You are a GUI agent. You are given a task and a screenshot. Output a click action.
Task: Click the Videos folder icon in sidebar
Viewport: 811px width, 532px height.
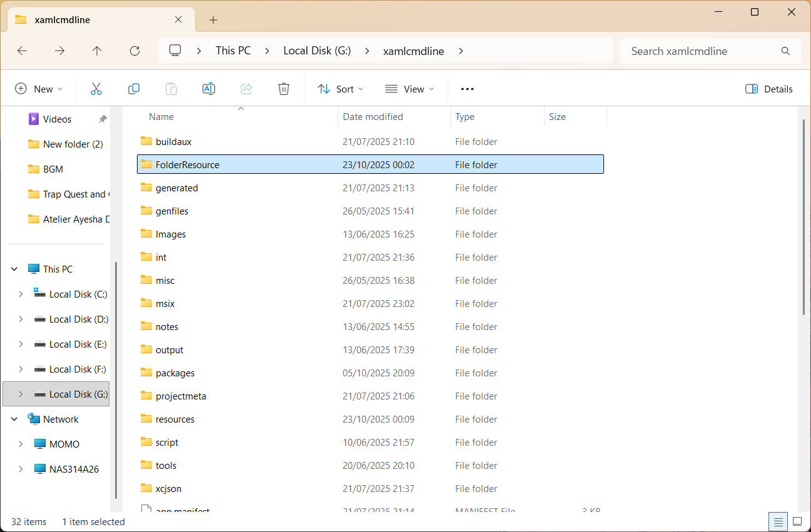pyautogui.click(x=34, y=119)
